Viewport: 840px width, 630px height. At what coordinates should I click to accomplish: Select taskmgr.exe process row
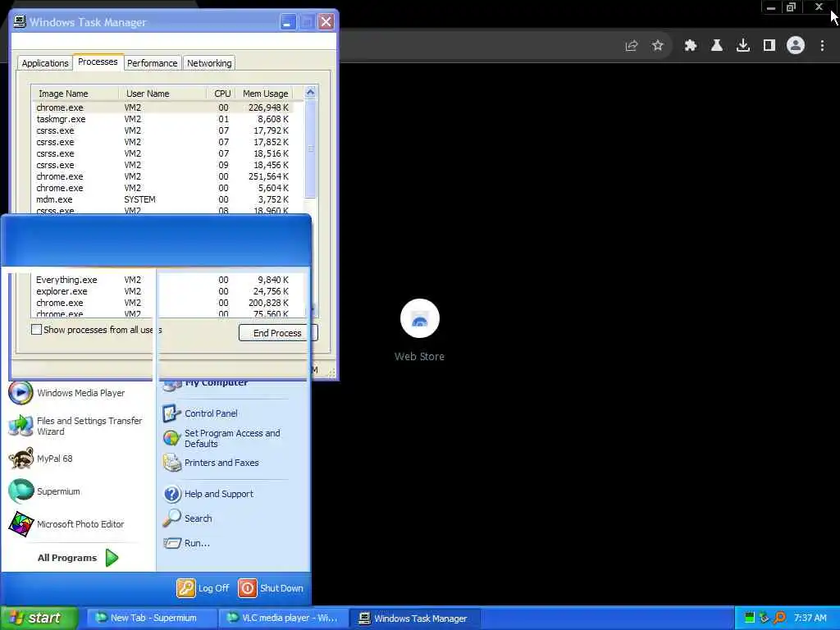(x=163, y=119)
